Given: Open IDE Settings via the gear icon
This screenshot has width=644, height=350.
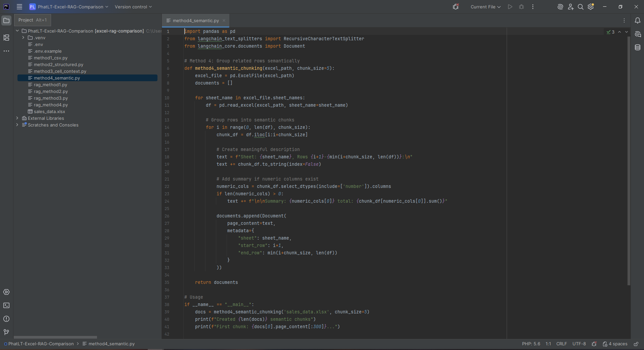Looking at the screenshot, I should (591, 7).
